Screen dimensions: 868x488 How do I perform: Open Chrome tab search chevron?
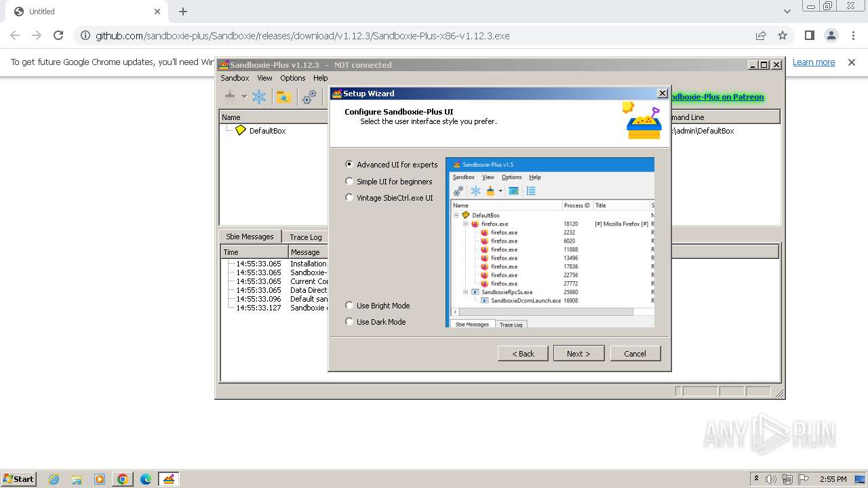(x=787, y=12)
